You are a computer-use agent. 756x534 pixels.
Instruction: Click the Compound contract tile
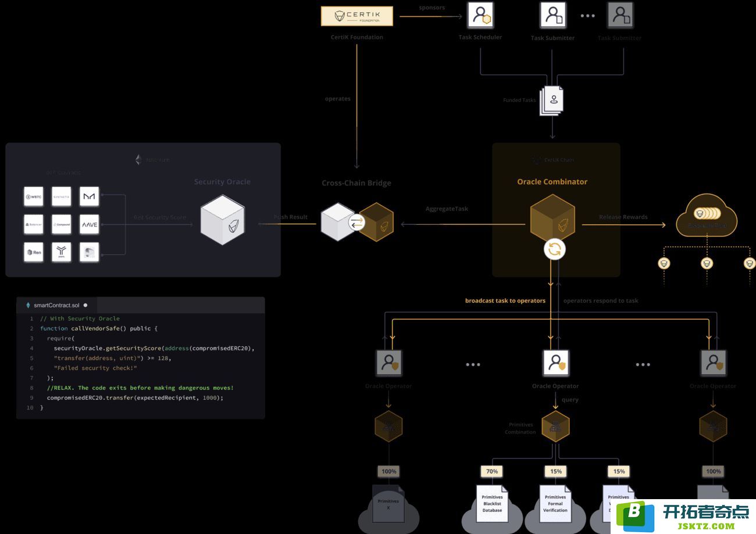coord(62,224)
